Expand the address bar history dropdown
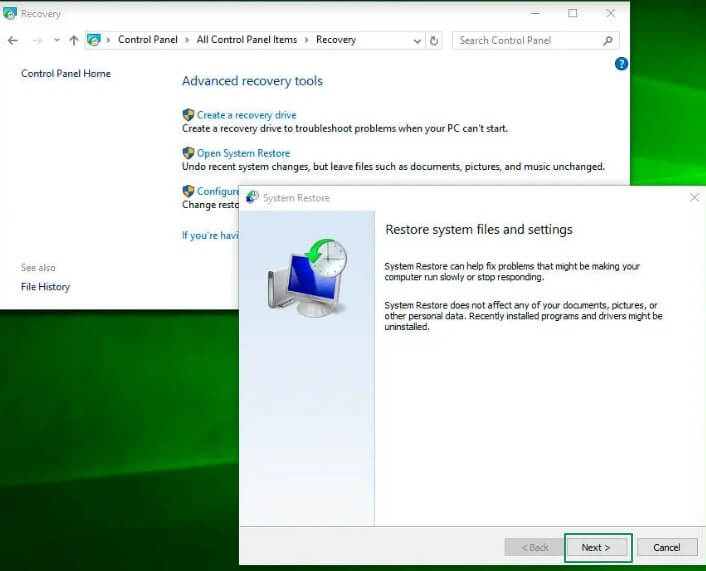706x571 pixels. coord(417,40)
